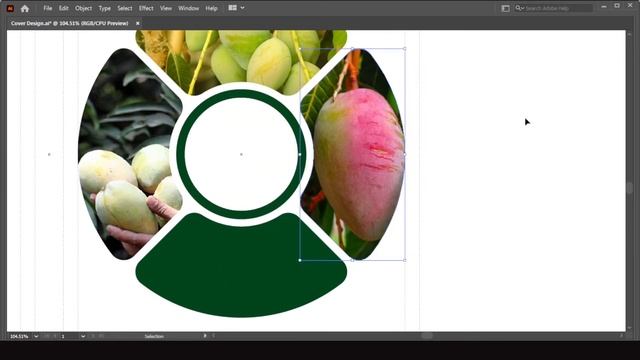
Task: Select the pink mango image segment
Action: tap(359, 163)
